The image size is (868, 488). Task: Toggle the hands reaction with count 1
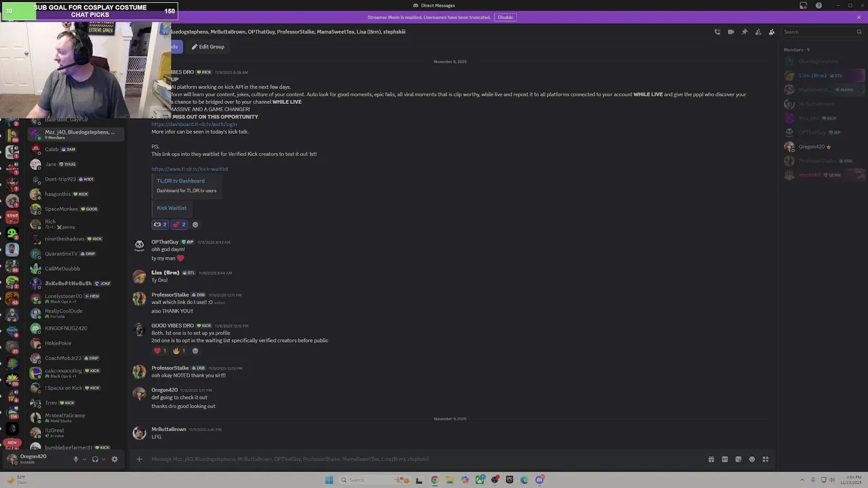[179, 350]
